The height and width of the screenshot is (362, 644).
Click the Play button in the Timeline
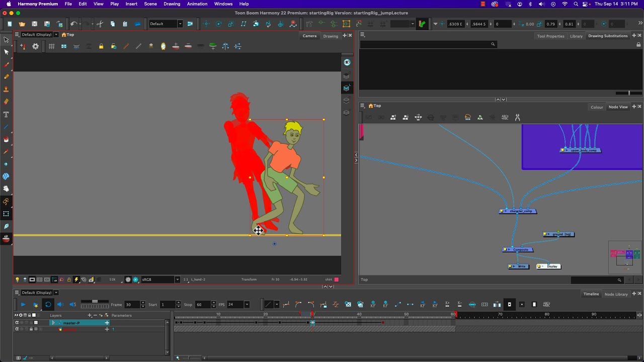(23, 304)
